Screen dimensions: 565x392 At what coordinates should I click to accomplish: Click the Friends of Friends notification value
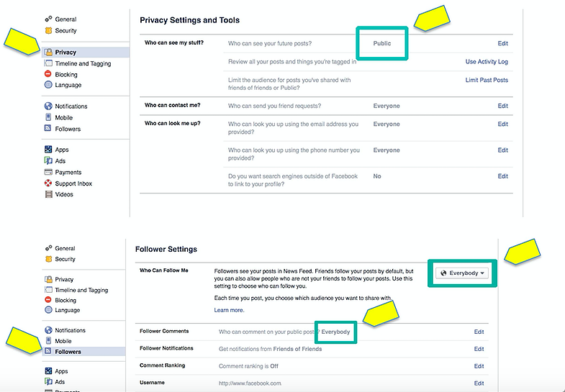click(x=298, y=349)
